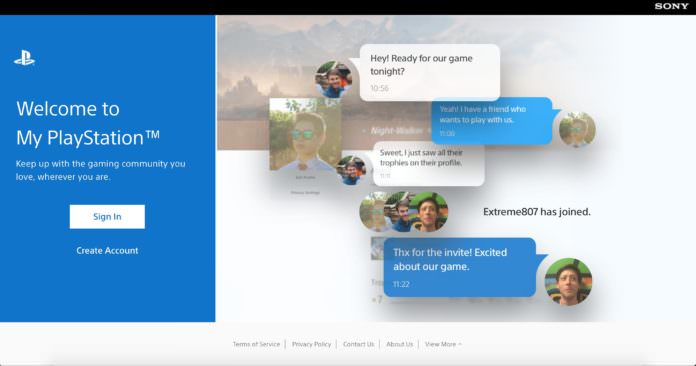The width and height of the screenshot is (696, 366).
Task: Click the 'Welcome to My PlayStation' heading
Action: pyautogui.click(x=88, y=123)
